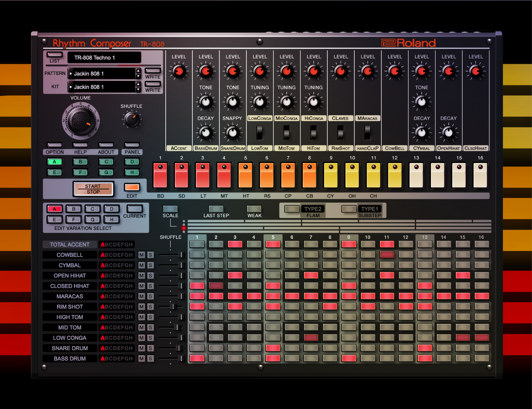532x409 pixels.
Task: Click the TR-808 Techno 1 preset display
Action: pyautogui.click(x=104, y=58)
